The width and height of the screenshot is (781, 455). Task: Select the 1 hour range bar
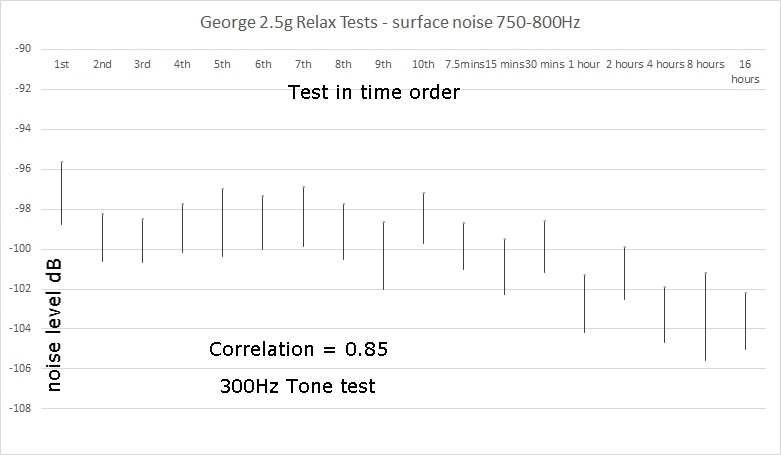tap(584, 303)
